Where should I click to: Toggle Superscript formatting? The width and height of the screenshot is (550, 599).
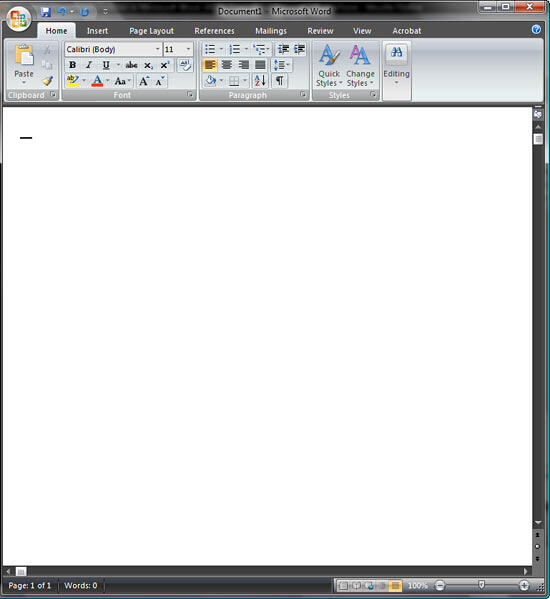coord(165,65)
